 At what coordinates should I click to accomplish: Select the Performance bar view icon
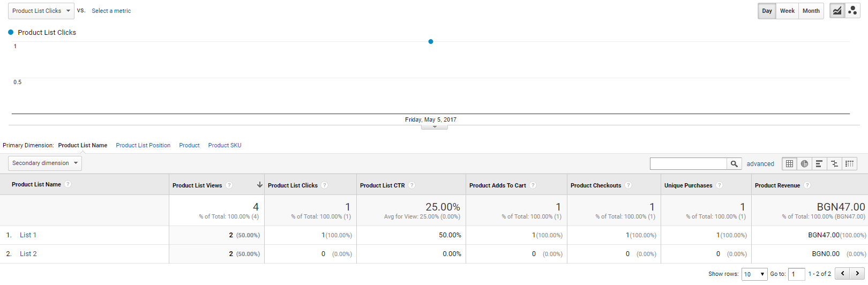[x=819, y=164]
